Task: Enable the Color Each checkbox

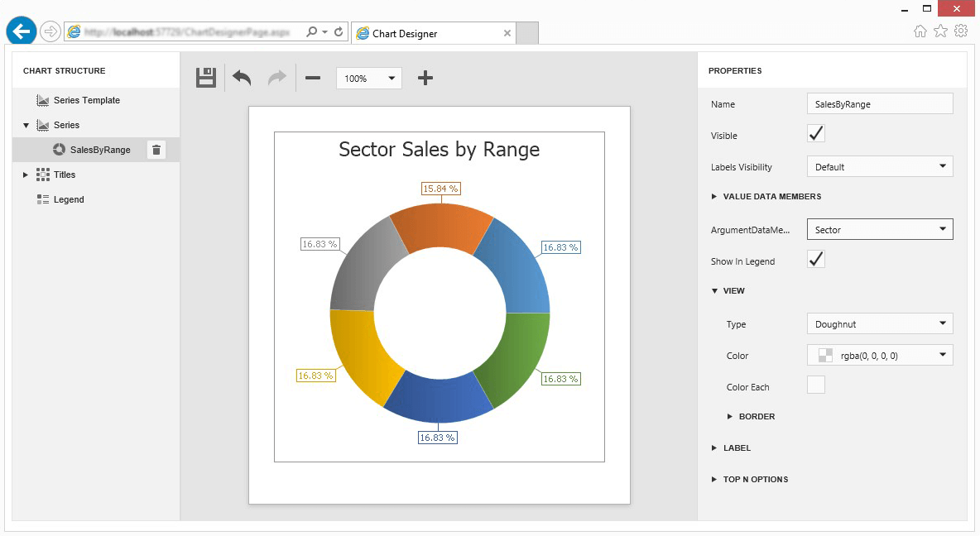Action: pos(816,385)
